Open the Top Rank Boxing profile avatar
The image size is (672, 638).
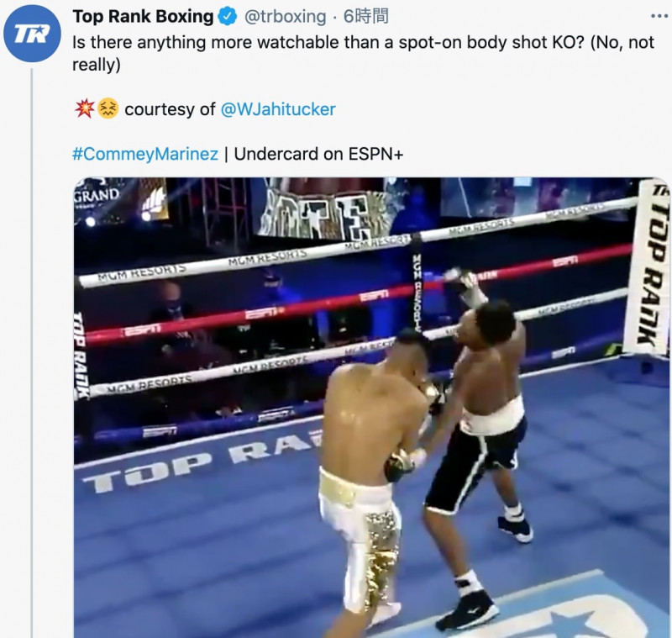pyautogui.click(x=32, y=34)
